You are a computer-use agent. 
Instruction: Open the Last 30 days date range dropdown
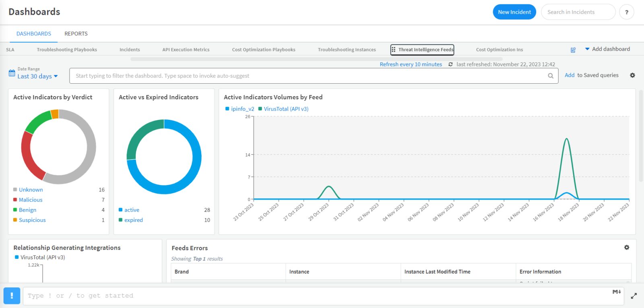pyautogui.click(x=37, y=76)
